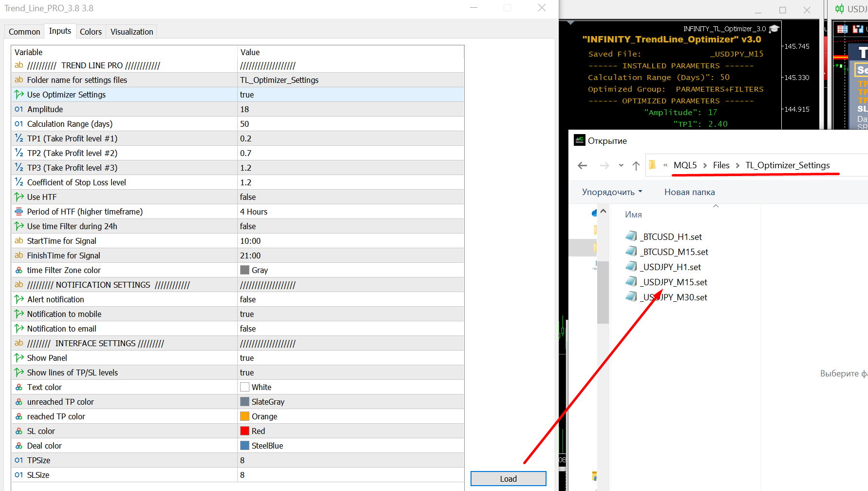Click the TP2 value 0.7
868x491 pixels.
(x=245, y=153)
